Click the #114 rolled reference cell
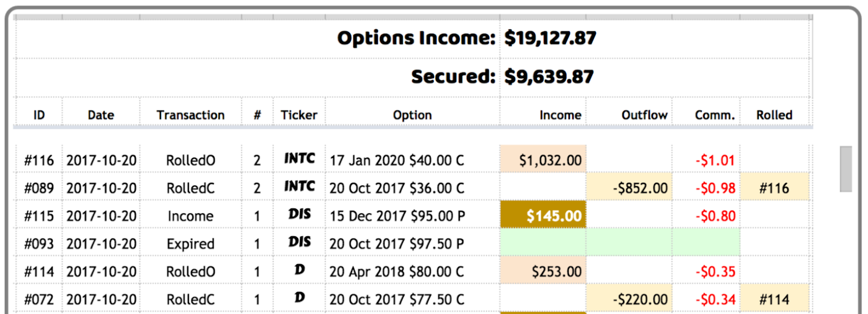 [x=774, y=299]
